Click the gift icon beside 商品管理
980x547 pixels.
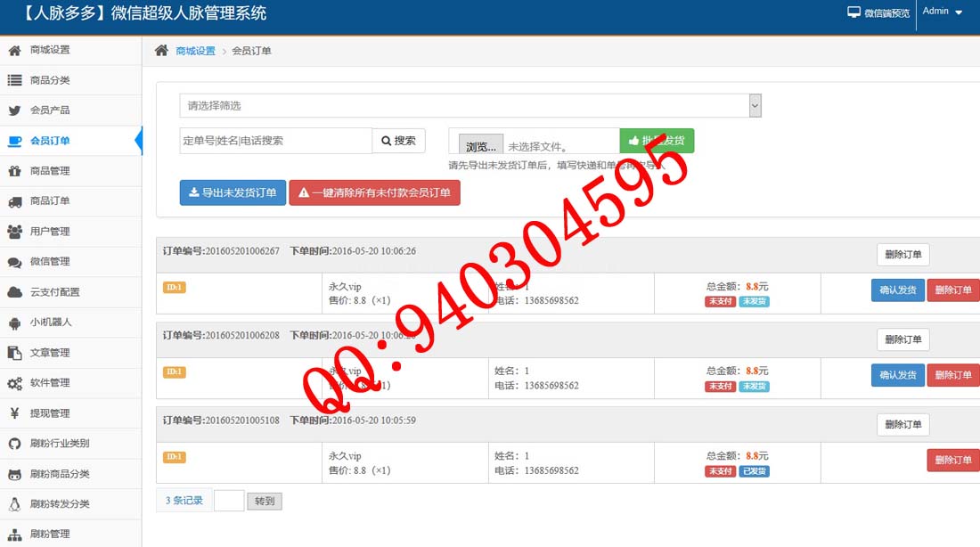click(14, 171)
